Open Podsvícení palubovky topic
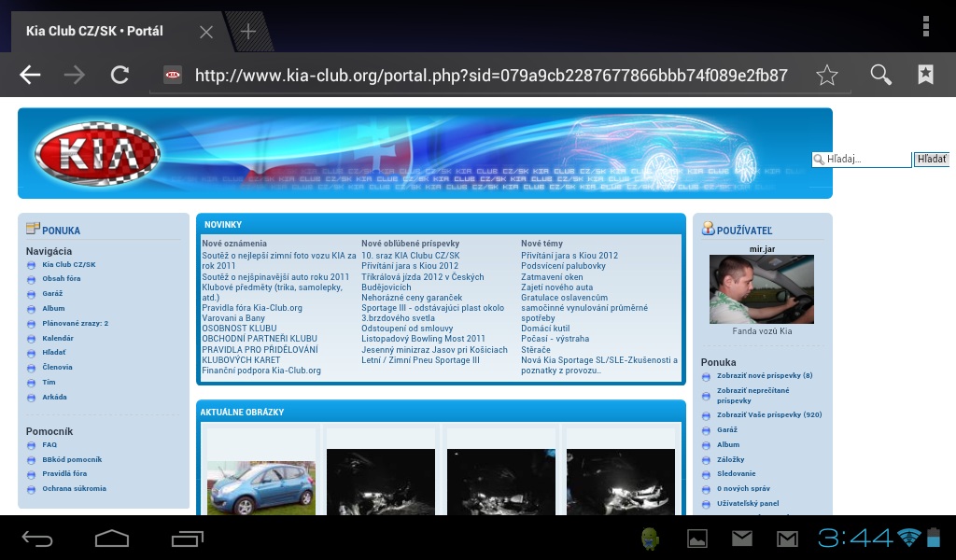This screenshot has height=560, width=956. [x=563, y=266]
